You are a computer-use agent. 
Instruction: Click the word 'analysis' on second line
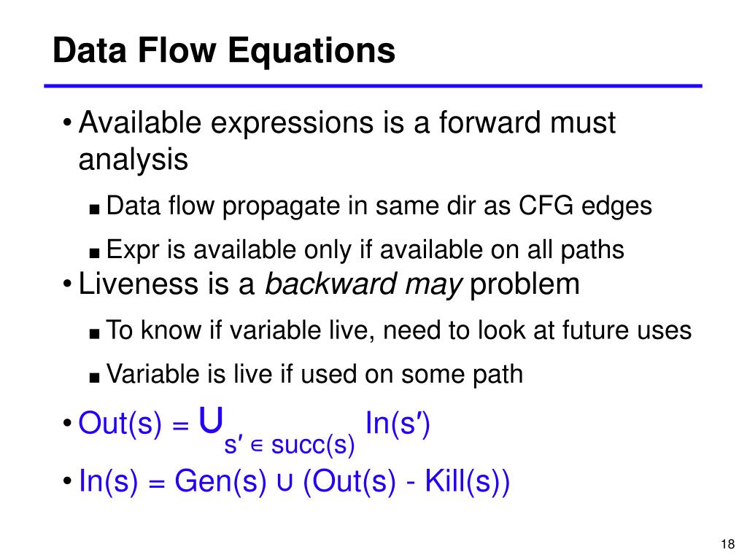click(133, 160)
